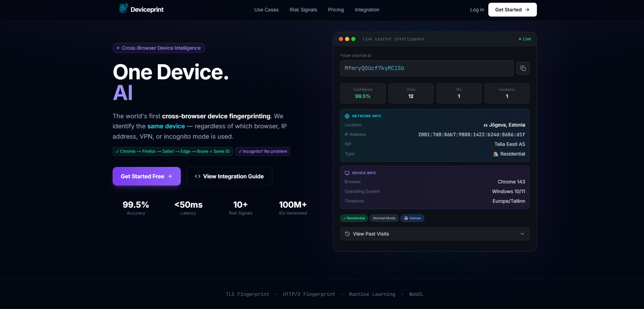Click the HTTP/2 Fingerprint footer text
The height and width of the screenshot is (309, 644).
pyautogui.click(x=309, y=294)
